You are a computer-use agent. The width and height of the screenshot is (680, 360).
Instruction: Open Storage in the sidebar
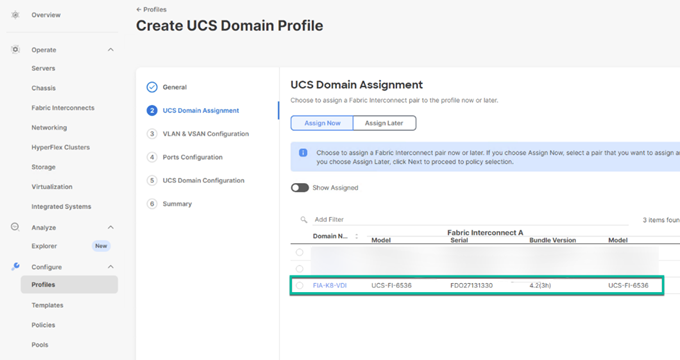click(43, 167)
